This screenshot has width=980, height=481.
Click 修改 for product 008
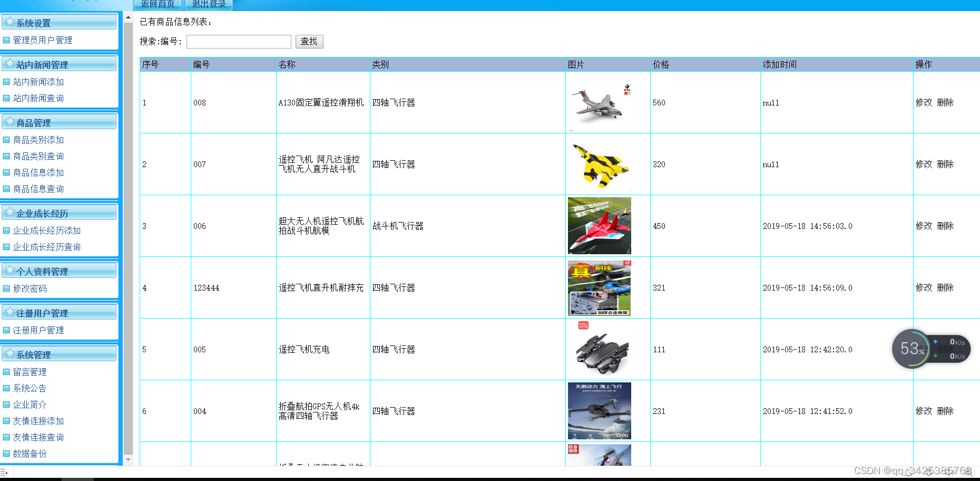(924, 102)
